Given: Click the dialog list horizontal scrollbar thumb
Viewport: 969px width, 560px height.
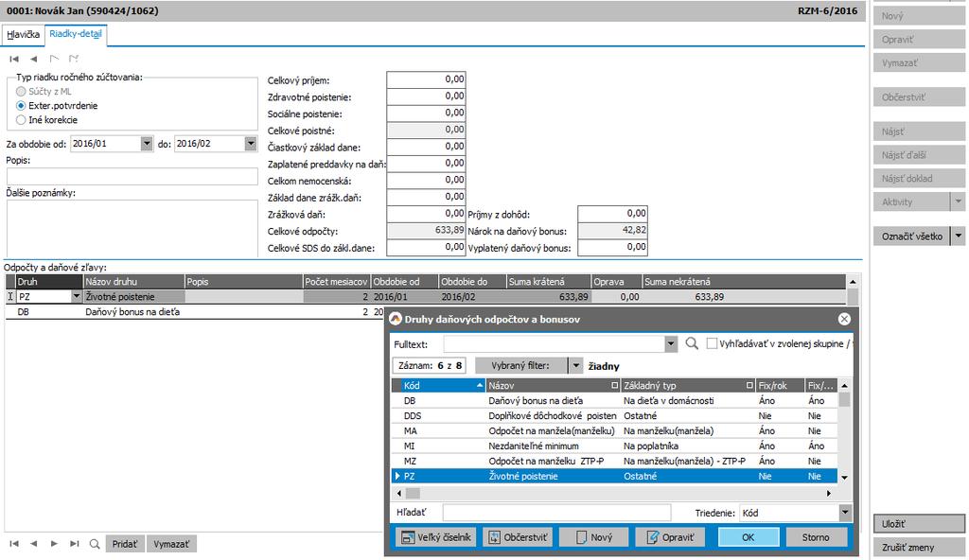Looking at the screenshot, I should [413, 493].
